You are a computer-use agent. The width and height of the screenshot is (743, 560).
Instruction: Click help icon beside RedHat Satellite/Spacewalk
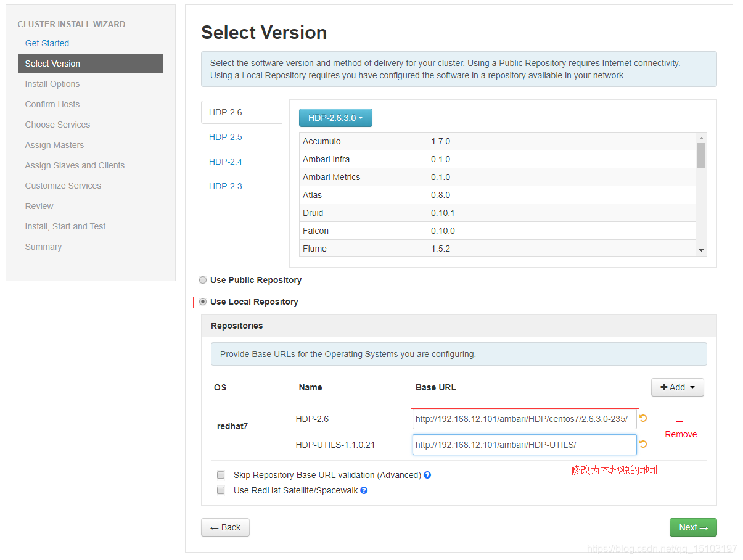click(364, 490)
